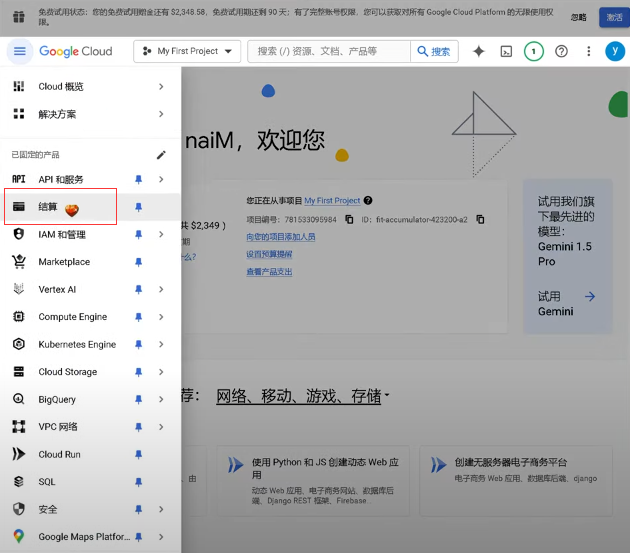Click the Vertex AI icon
630x553 pixels.
(18, 289)
